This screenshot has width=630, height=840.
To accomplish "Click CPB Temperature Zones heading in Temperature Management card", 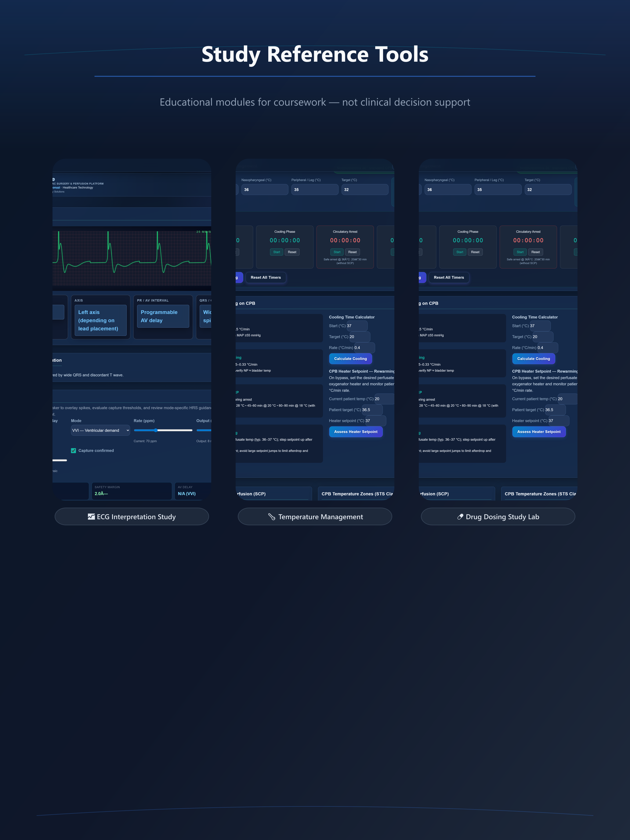I will click(357, 494).
